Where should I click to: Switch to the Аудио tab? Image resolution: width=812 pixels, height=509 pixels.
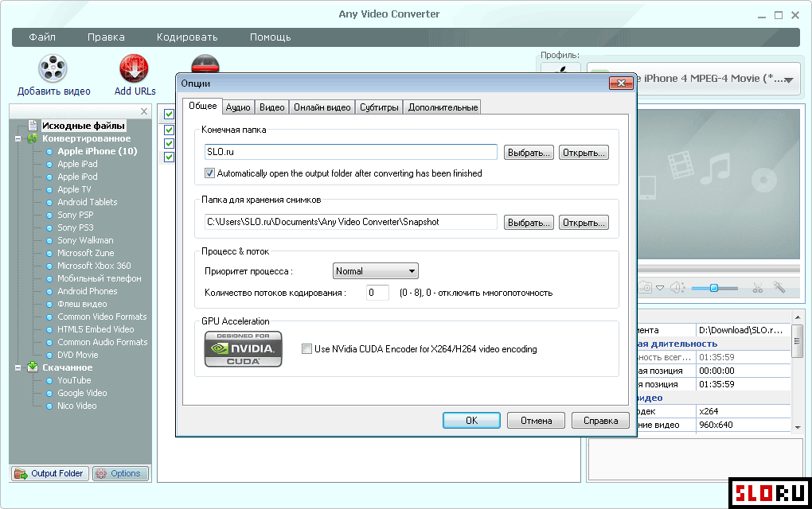tap(238, 107)
